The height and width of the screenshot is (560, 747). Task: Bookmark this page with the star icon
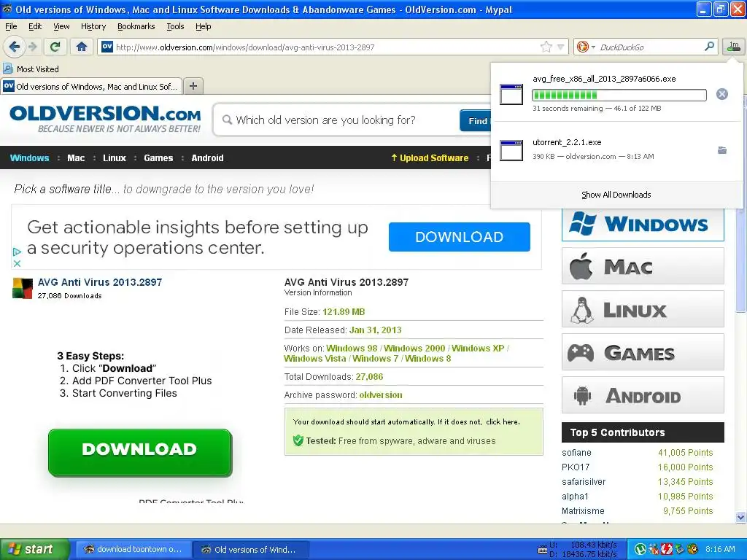[546, 47]
